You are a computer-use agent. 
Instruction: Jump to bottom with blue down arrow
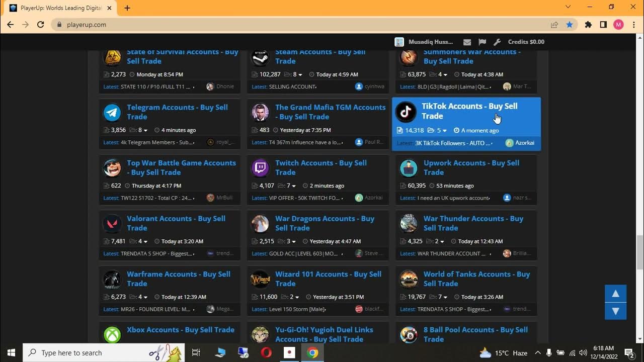(x=615, y=311)
